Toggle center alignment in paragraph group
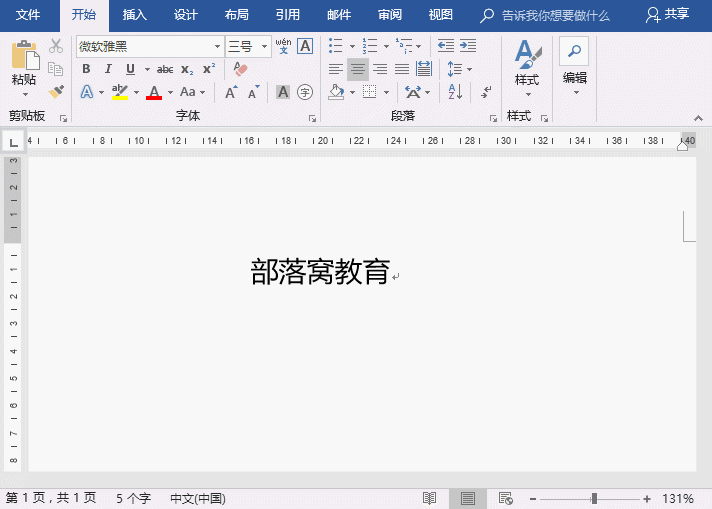This screenshot has width=712, height=509. 357,69
